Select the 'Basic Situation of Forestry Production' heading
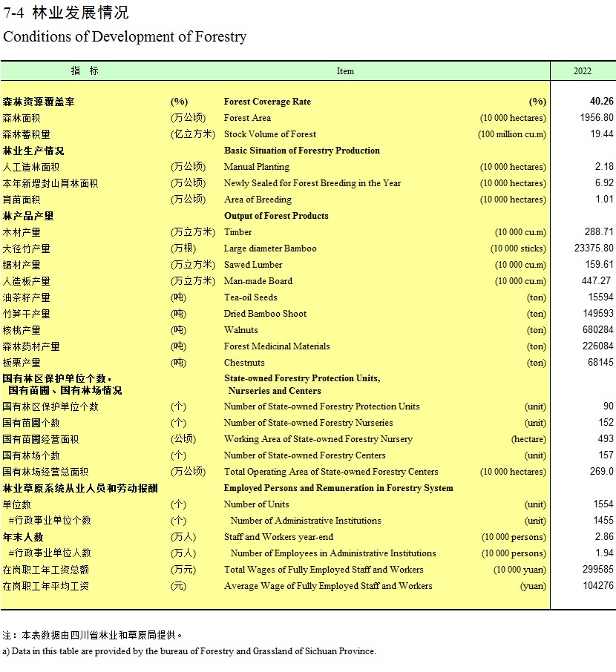The width and height of the screenshot is (616, 672). point(302,151)
